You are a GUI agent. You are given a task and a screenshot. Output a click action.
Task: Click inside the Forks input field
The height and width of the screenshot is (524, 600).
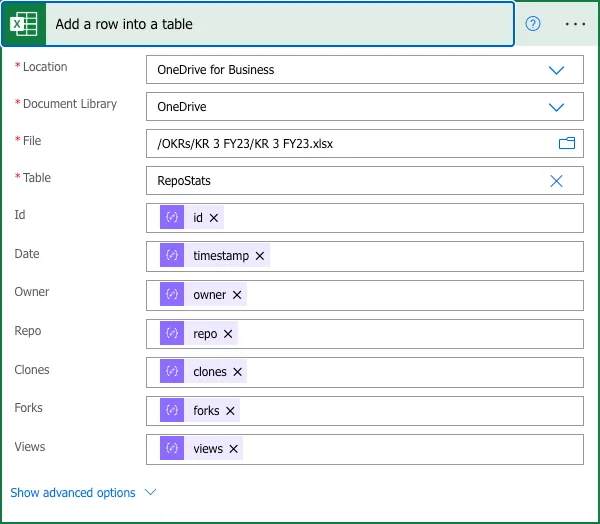[365, 411]
